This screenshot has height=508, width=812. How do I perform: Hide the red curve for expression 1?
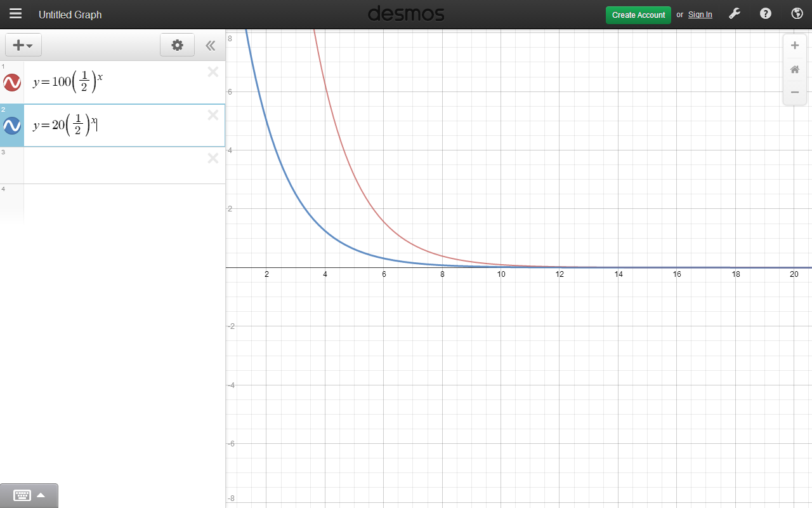point(11,82)
